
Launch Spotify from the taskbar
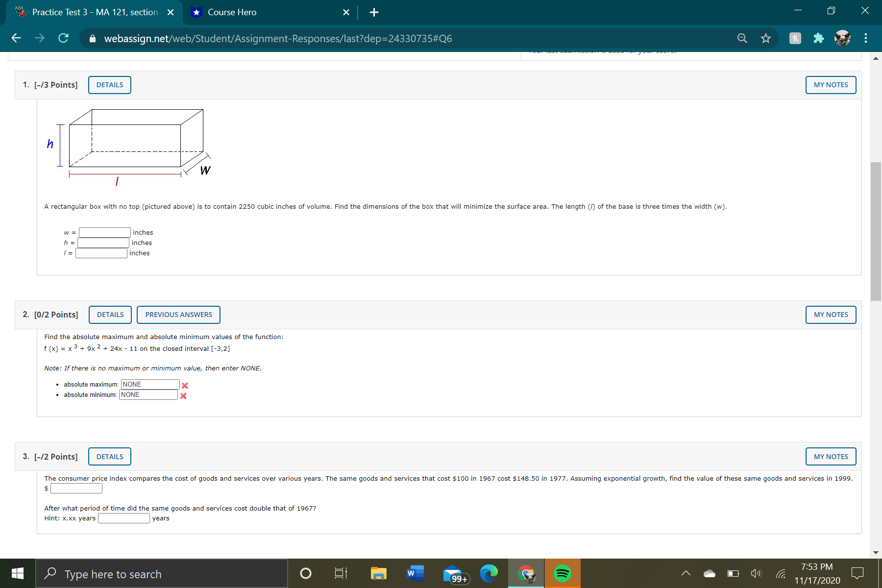tap(562, 573)
